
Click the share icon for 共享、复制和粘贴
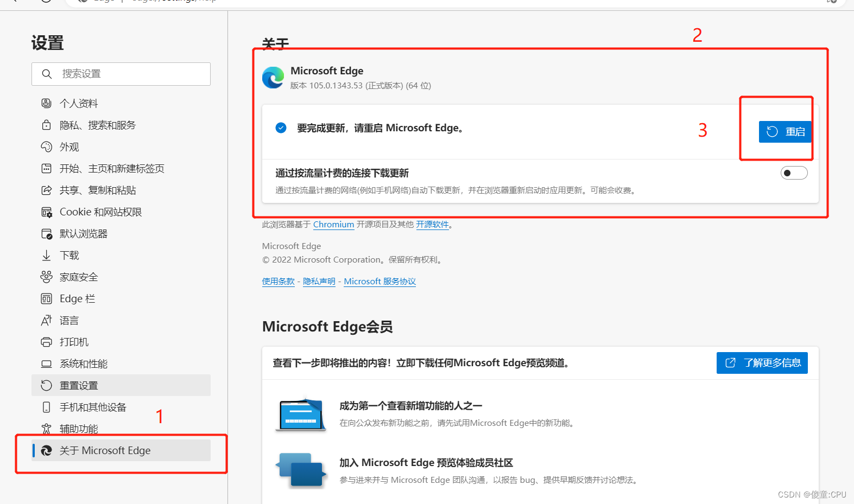tap(47, 190)
